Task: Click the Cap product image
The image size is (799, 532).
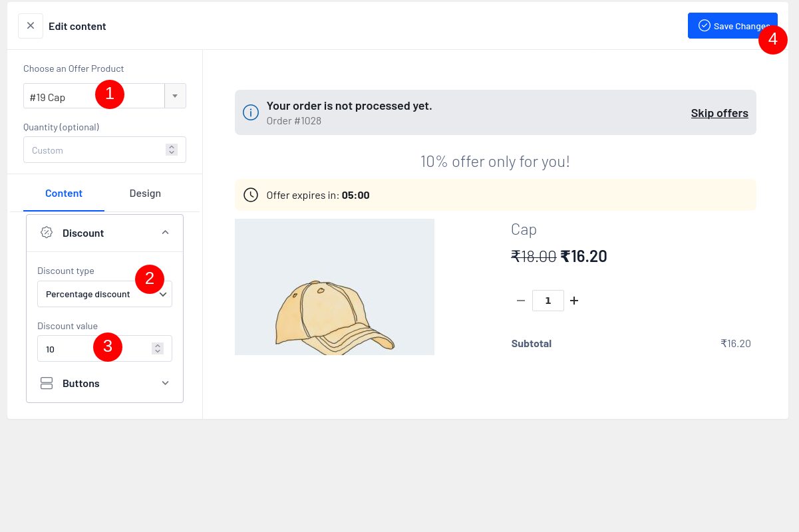Action: pos(334,287)
